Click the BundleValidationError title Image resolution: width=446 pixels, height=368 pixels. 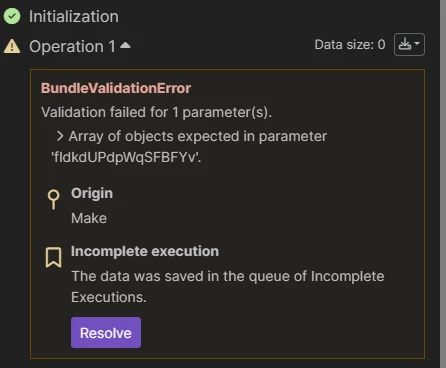click(116, 88)
